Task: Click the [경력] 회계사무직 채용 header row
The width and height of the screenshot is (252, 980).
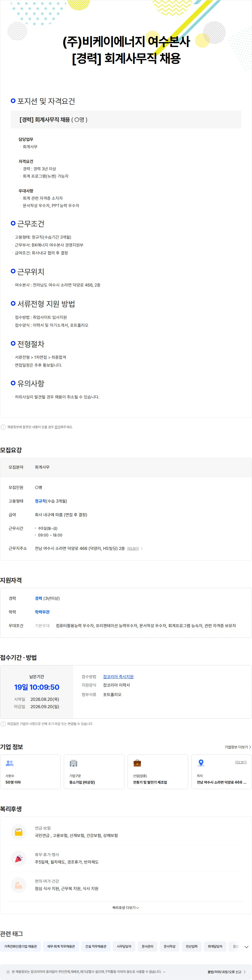Action: (126, 119)
